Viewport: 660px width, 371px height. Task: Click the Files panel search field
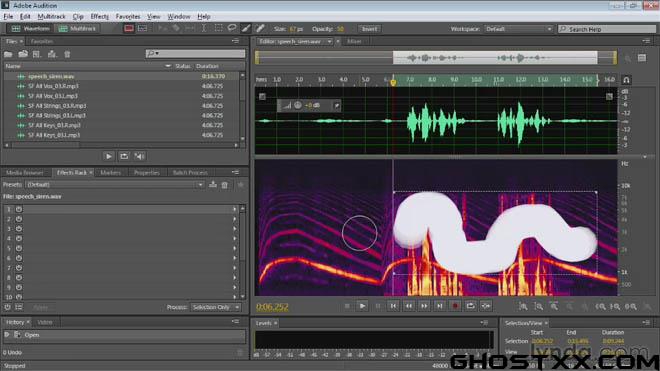point(195,53)
